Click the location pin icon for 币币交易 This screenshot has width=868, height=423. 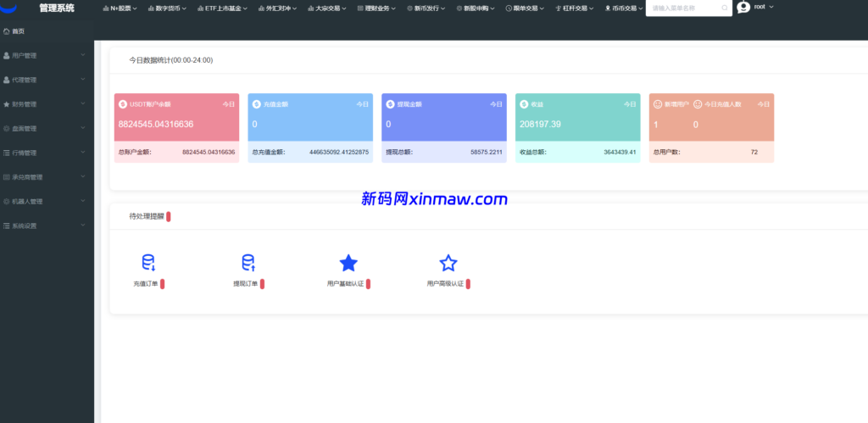click(x=608, y=8)
